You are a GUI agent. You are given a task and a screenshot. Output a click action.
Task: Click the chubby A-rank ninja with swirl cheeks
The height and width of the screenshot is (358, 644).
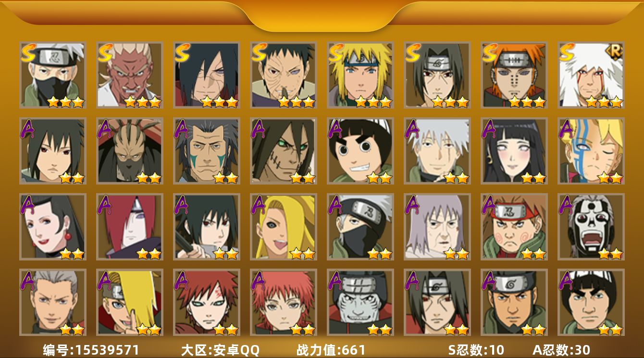click(514, 227)
